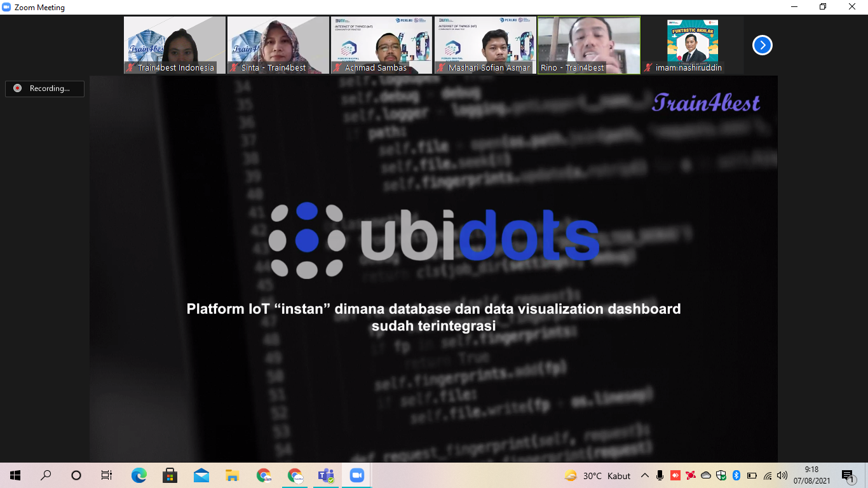Open File Explorer from taskbar
868x488 pixels.
tap(233, 475)
